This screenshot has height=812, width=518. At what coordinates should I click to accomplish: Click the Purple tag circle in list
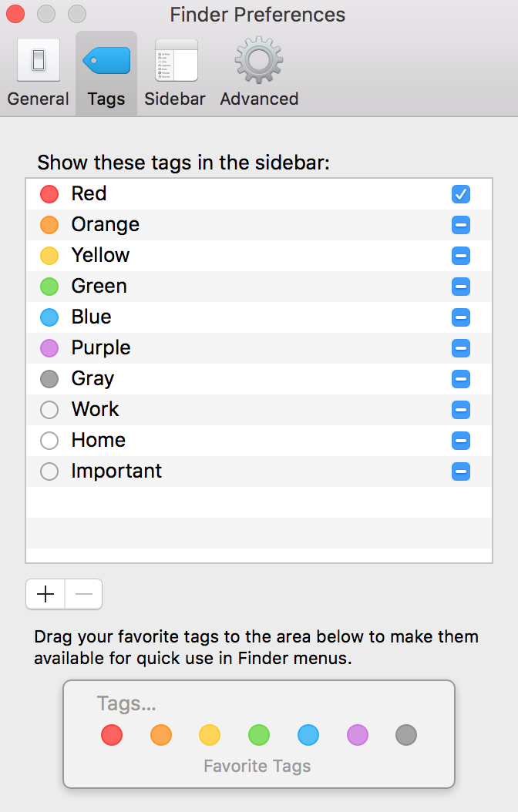coord(49,348)
